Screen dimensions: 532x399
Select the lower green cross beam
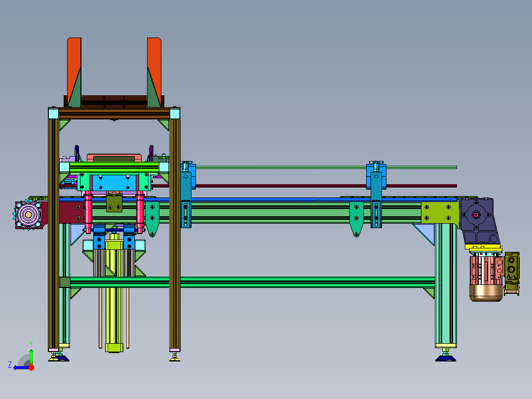point(252,282)
